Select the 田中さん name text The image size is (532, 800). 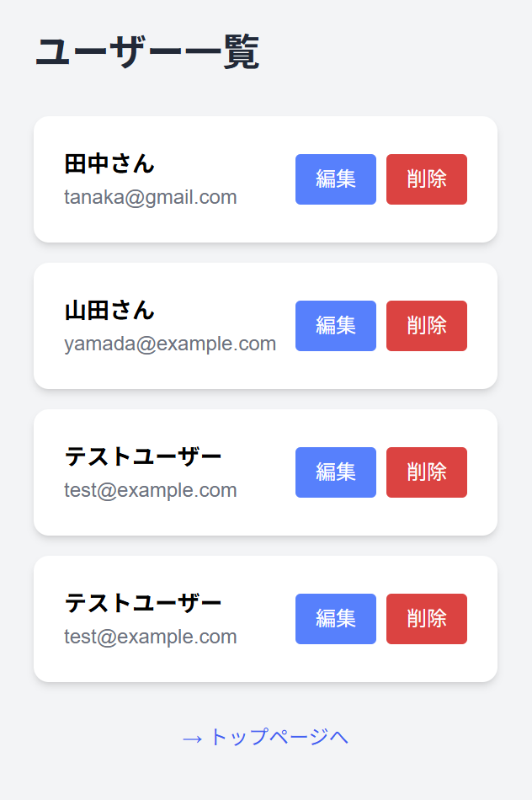(109, 164)
